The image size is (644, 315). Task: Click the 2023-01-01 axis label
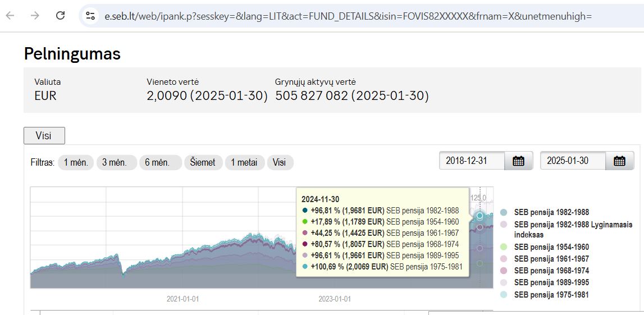point(335,299)
